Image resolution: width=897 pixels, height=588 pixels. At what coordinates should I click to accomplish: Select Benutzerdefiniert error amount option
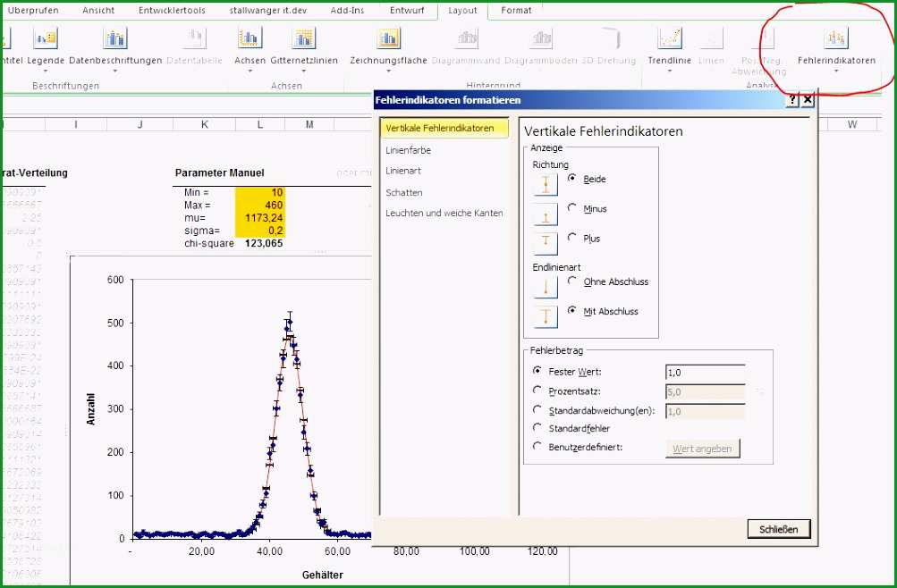[537, 446]
